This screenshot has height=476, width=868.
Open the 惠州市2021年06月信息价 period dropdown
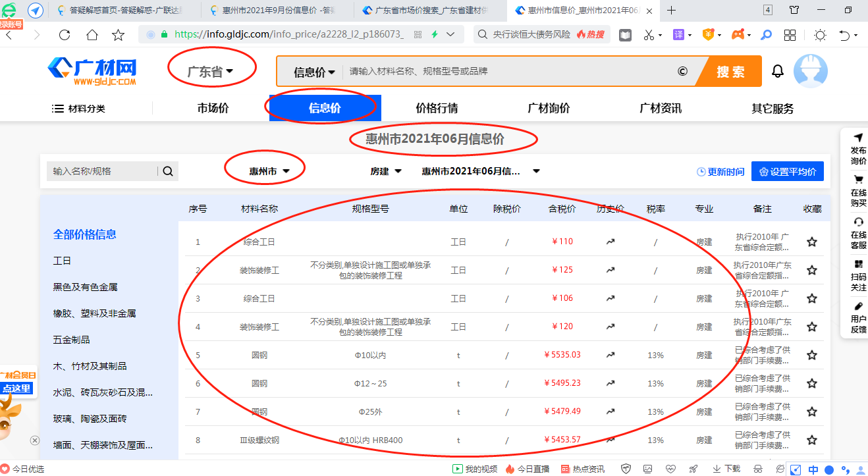[481, 171]
